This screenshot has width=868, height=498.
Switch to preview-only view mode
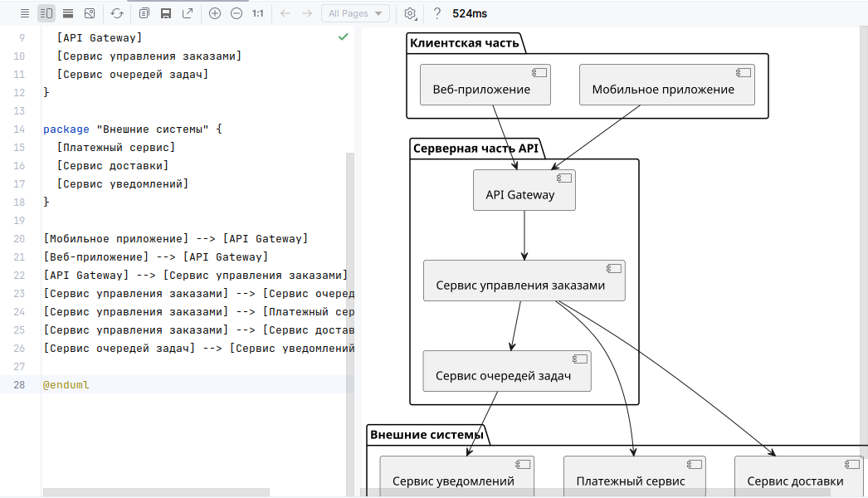[x=68, y=13]
